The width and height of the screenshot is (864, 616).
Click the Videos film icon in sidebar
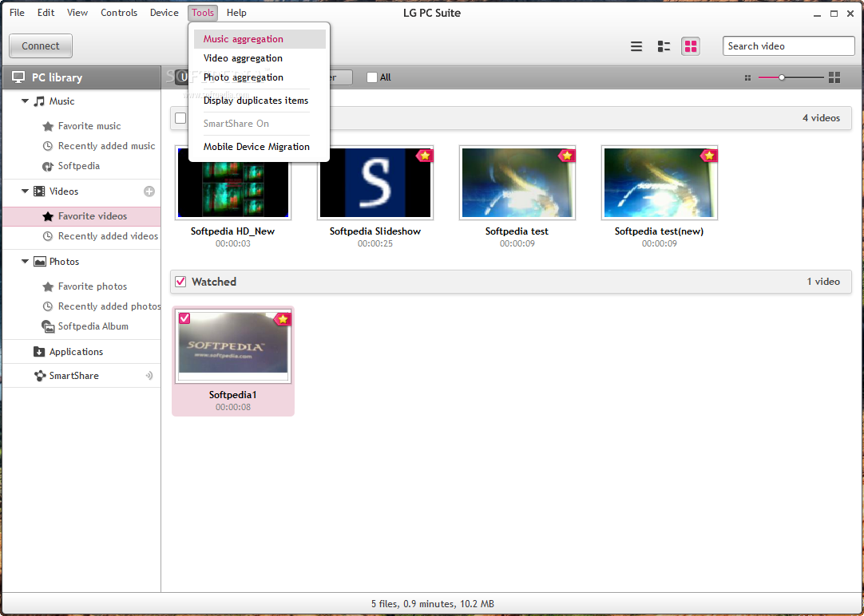39,192
